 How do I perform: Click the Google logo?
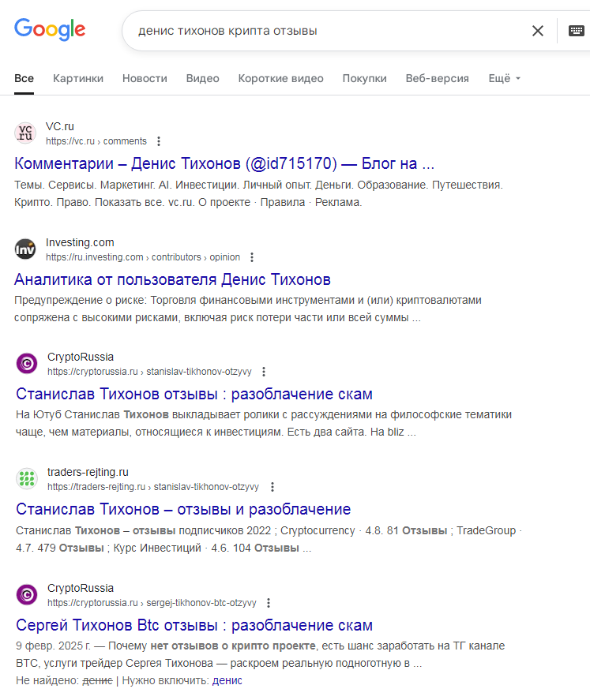pos(50,30)
